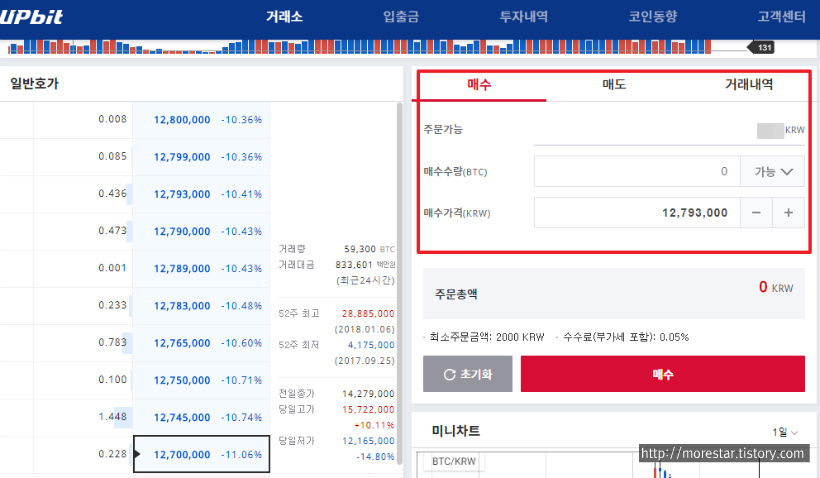Click the -10.36% change beside 12,800,000

tap(241, 120)
